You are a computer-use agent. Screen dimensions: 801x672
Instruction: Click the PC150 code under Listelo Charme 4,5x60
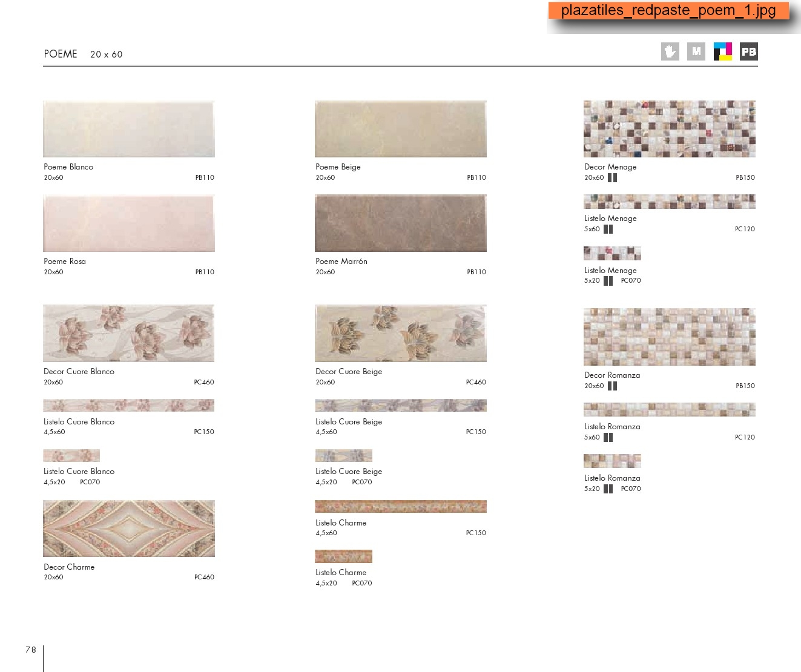[x=476, y=533]
